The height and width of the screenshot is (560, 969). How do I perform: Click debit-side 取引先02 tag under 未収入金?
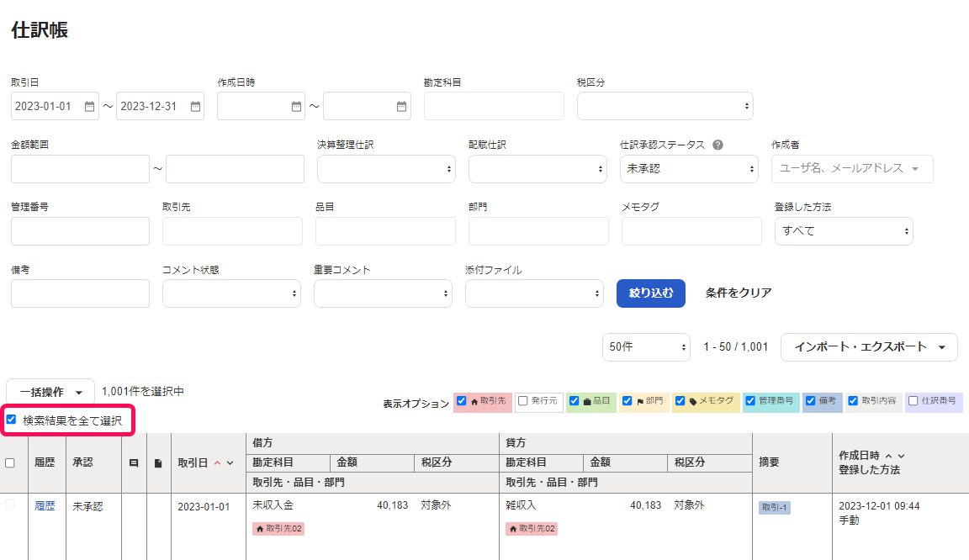278,529
